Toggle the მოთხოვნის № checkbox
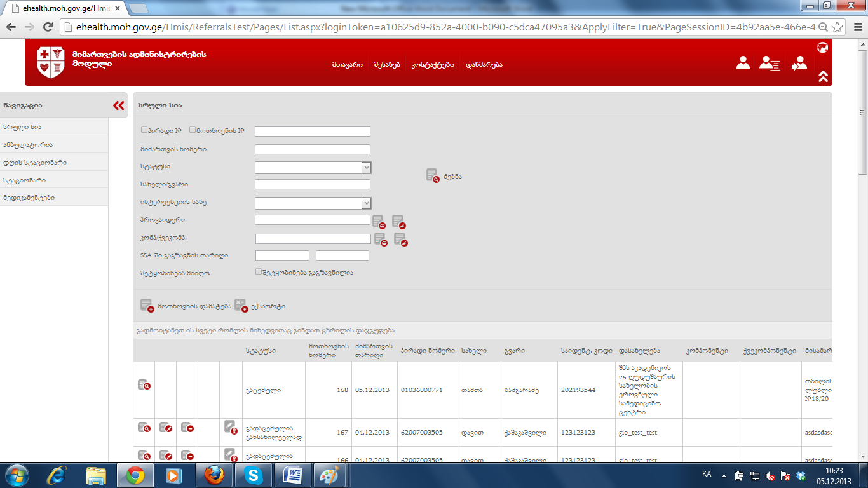The width and height of the screenshot is (868, 488). point(193,130)
